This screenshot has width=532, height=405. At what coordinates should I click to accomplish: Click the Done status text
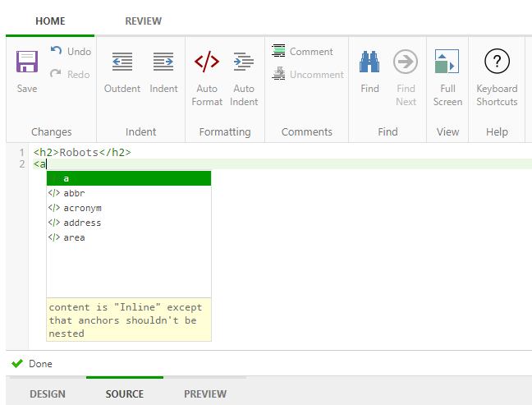[x=40, y=364]
